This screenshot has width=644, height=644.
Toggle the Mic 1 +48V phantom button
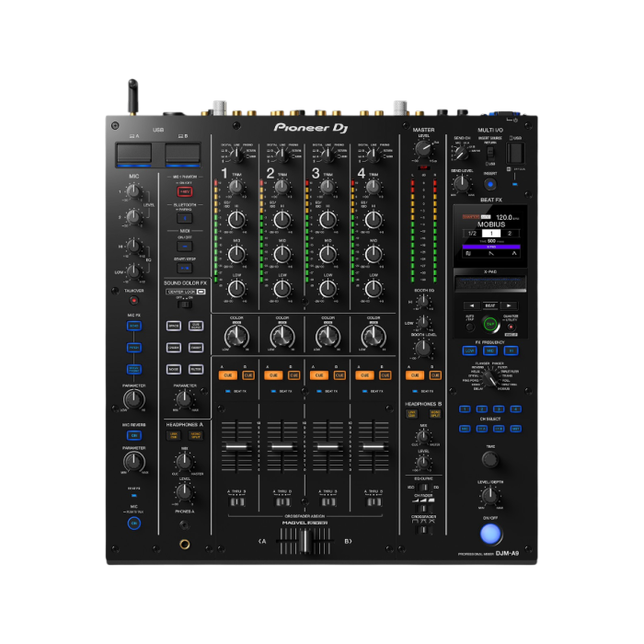click(185, 191)
